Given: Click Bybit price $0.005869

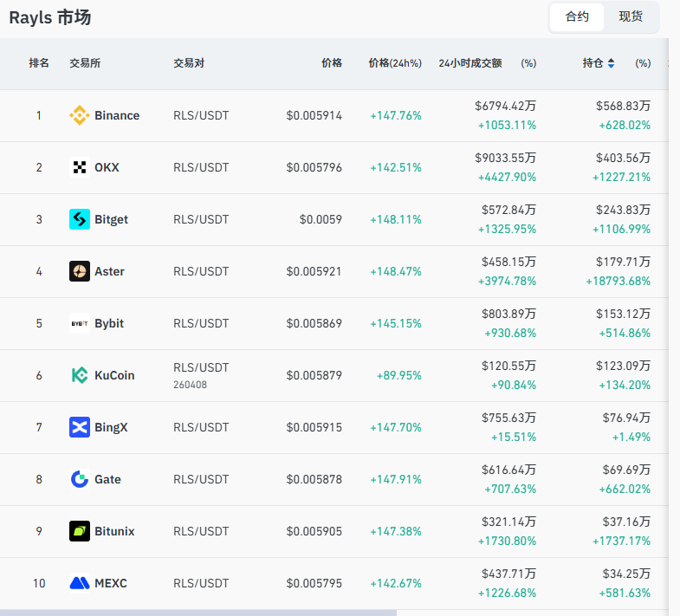Looking at the screenshot, I should pyautogui.click(x=314, y=324).
